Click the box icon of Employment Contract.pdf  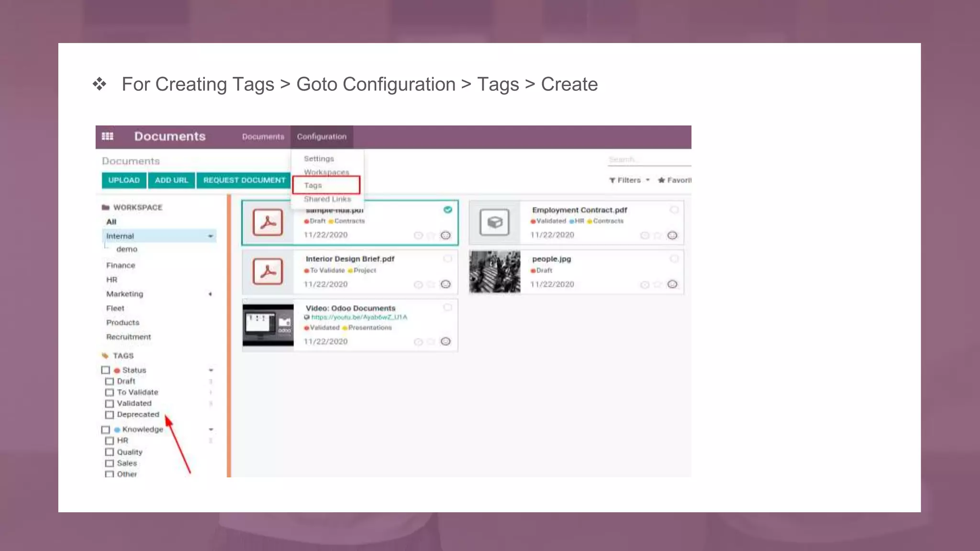(494, 222)
